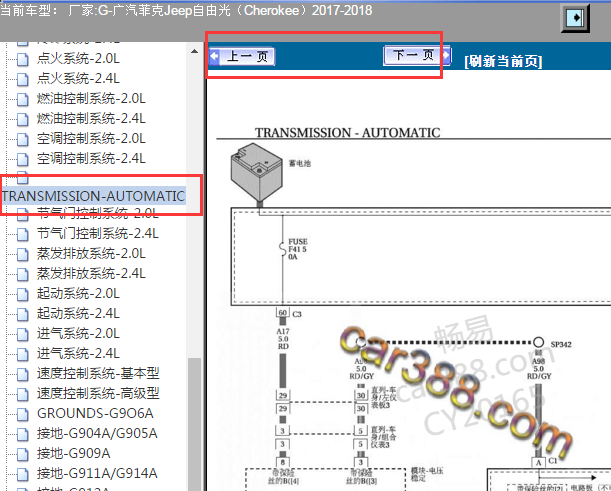Select 进气系统-2.0L in the tree
The image size is (611, 491).
coord(78,334)
